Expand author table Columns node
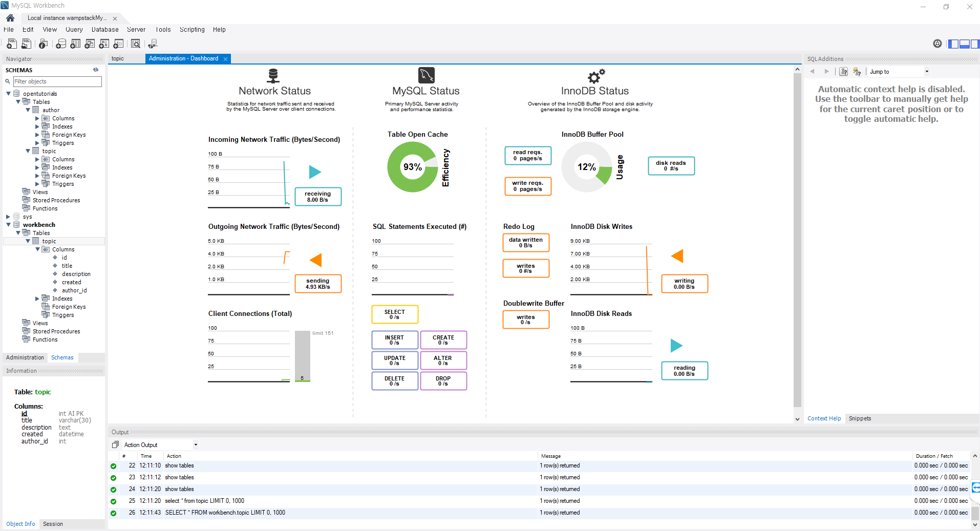Image resolution: width=980 pixels, height=531 pixels. tap(37, 118)
